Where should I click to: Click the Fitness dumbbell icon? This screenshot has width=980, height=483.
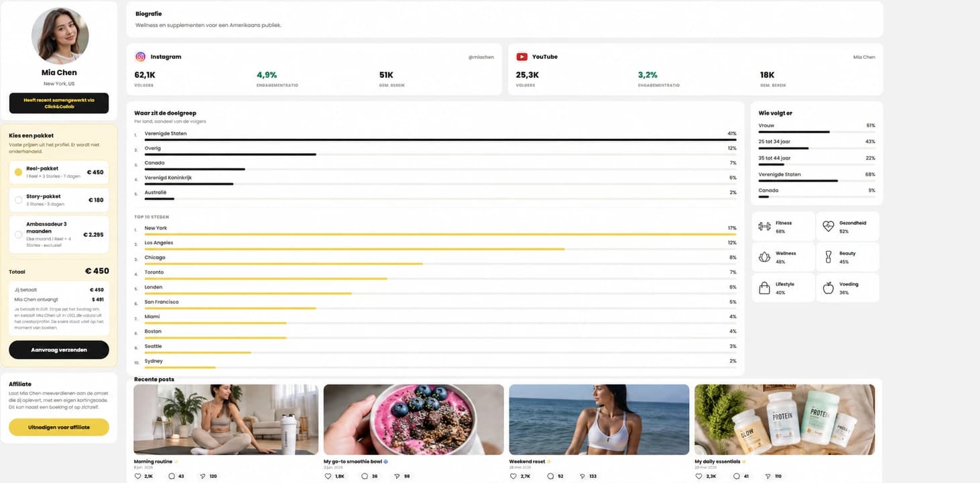(764, 227)
